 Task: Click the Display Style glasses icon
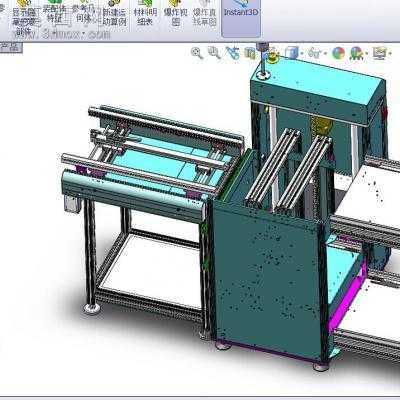pyautogui.click(x=314, y=53)
